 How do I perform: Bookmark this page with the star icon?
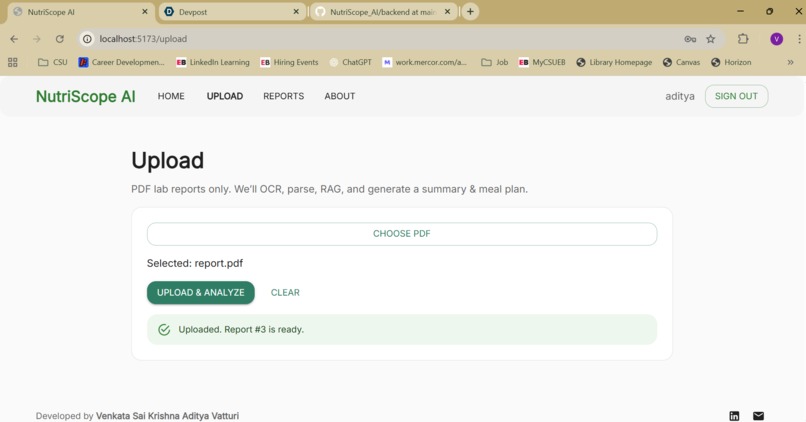(710, 39)
